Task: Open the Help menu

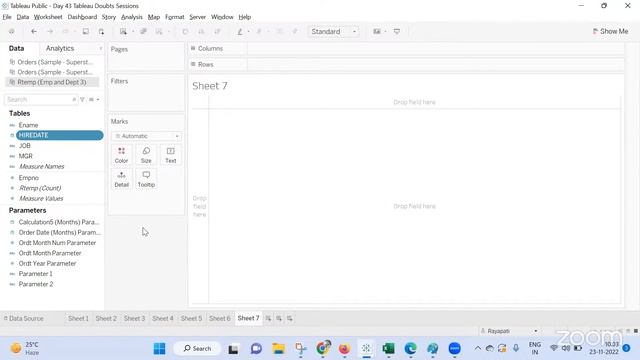Action: coord(244,17)
